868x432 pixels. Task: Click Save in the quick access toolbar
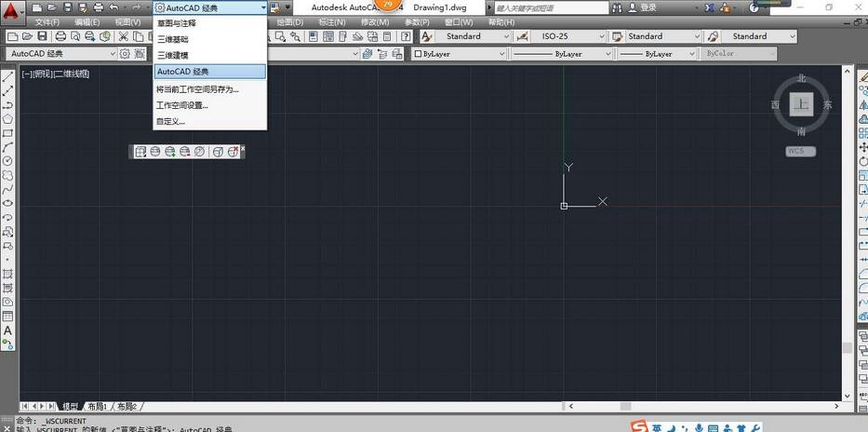point(68,7)
